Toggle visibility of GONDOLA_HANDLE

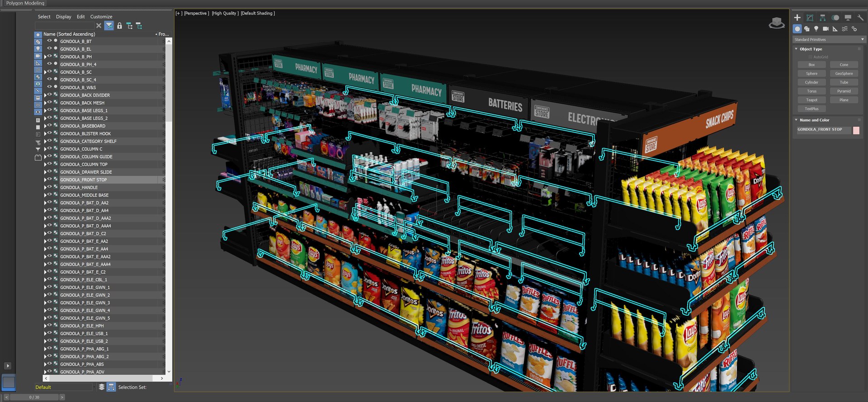click(x=49, y=187)
